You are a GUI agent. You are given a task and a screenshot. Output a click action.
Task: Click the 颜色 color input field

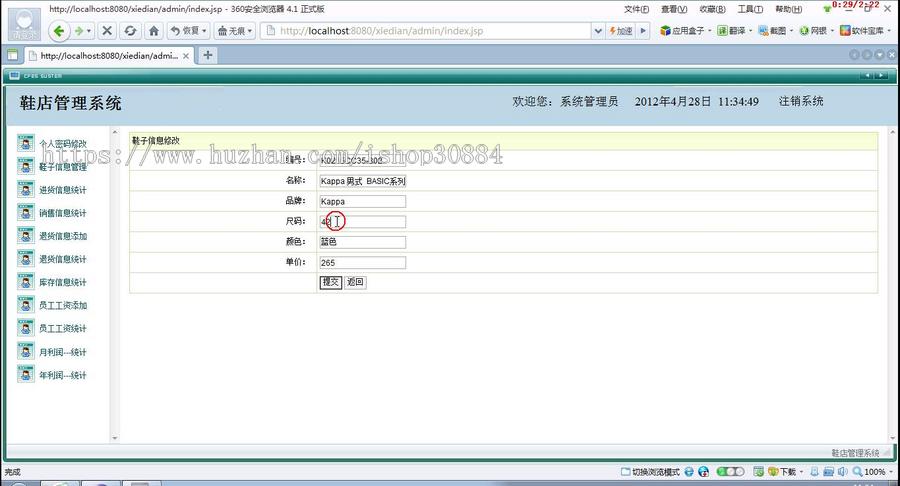[x=363, y=242]
